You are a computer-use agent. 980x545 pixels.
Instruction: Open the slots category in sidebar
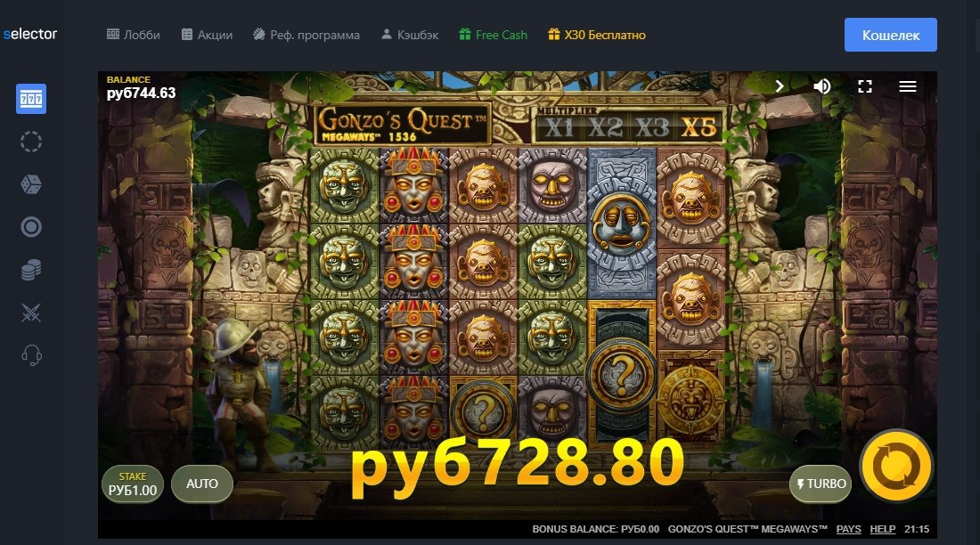(x=30, y=99)
